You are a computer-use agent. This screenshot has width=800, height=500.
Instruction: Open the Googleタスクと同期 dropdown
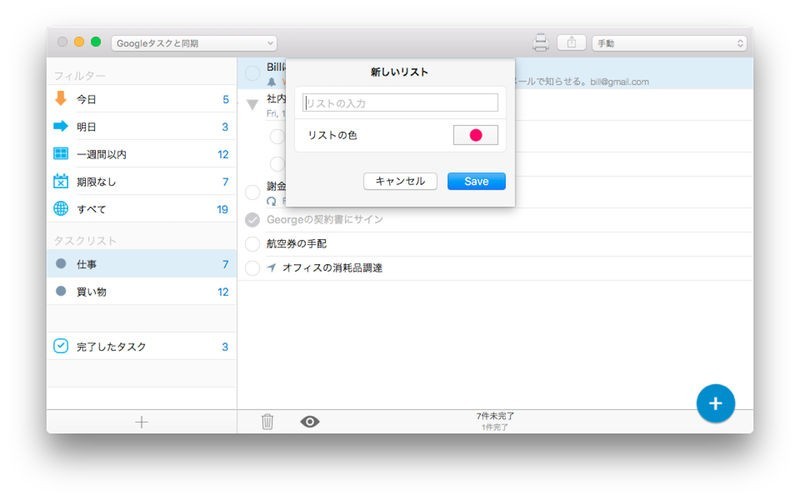[194, 43]
